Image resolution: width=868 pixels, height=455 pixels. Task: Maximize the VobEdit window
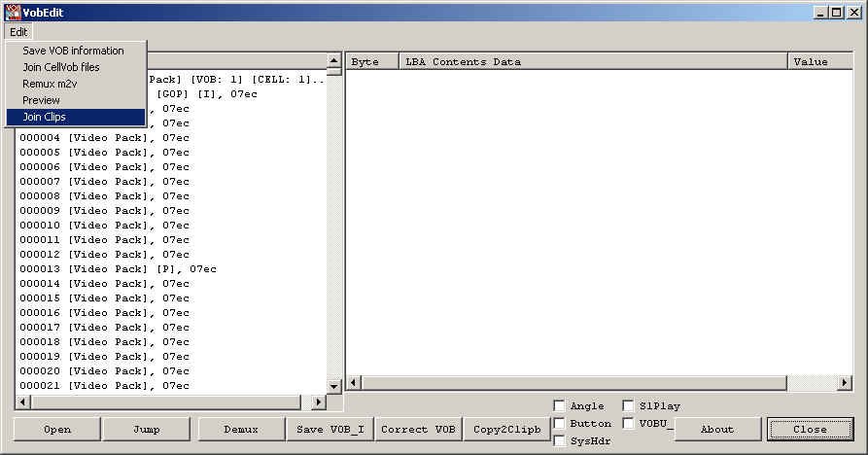pyautogui.click(x=837, y=13)
